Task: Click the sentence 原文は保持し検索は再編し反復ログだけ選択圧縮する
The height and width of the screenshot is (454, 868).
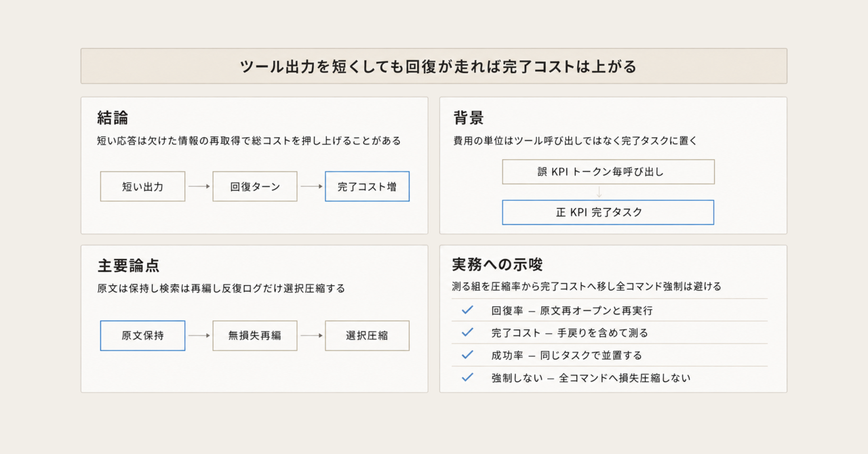Action: point(221,288)
